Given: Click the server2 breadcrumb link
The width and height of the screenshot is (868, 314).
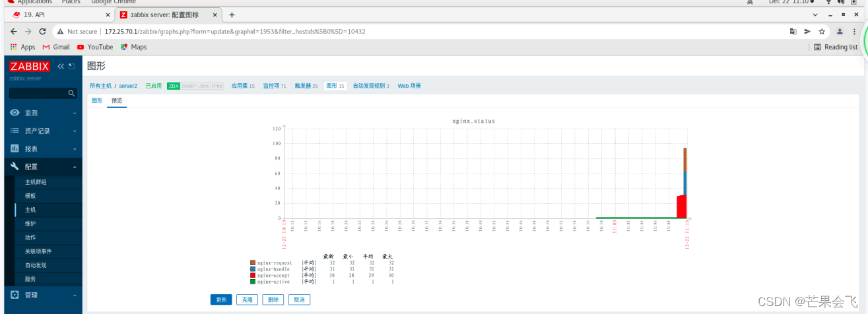Looking at the screenshot, I should [128, 86].
